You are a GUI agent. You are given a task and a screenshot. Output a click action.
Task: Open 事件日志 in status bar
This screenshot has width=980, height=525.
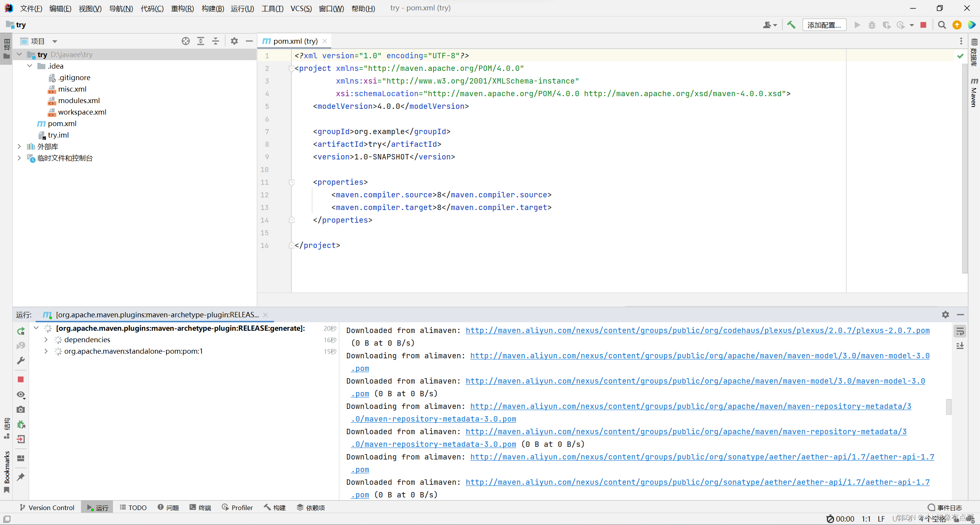tap(945, 507)
